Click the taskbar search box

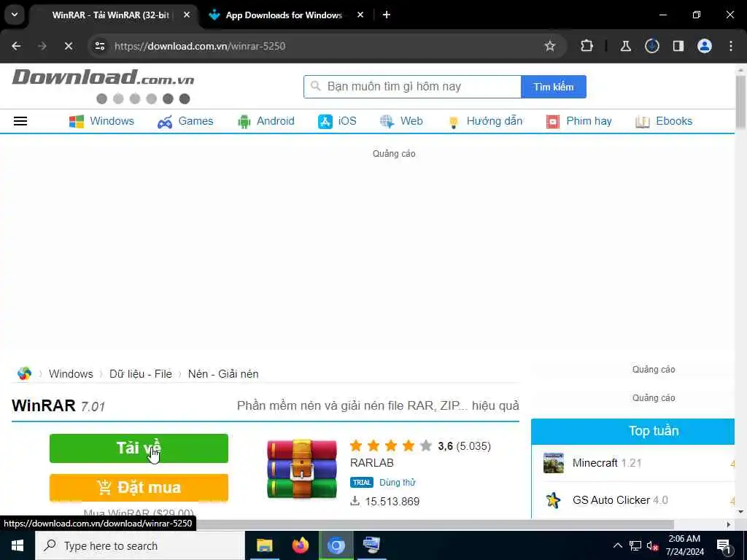click(x=140, y=545)
